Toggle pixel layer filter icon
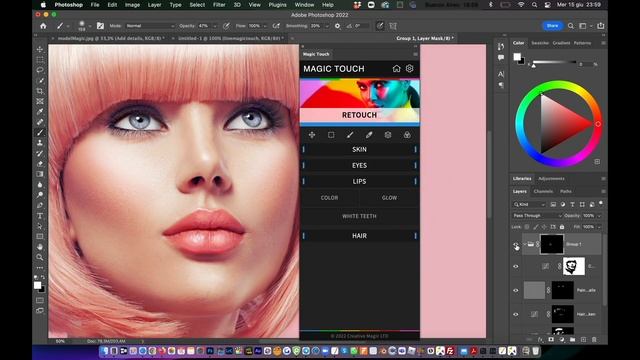Screen dimensions: 640x360 tap(553, 204)
